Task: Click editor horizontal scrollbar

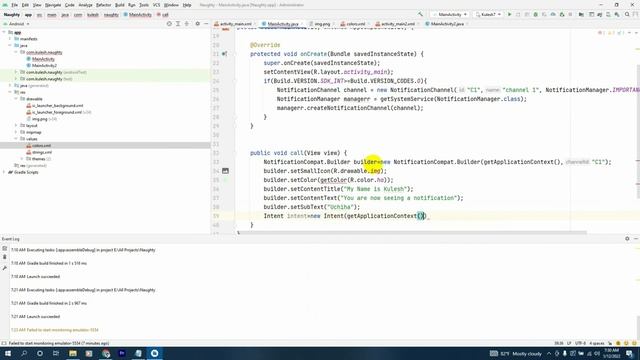Action: click(411, 233)
